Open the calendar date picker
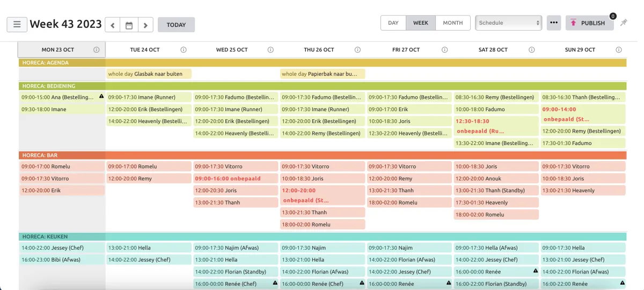Screen dimensions: 644x290 click(x=129, y=25)
